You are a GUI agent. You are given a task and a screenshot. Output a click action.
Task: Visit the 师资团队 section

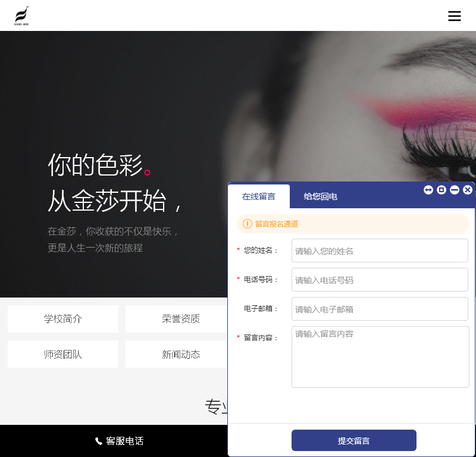coord(62,354)
